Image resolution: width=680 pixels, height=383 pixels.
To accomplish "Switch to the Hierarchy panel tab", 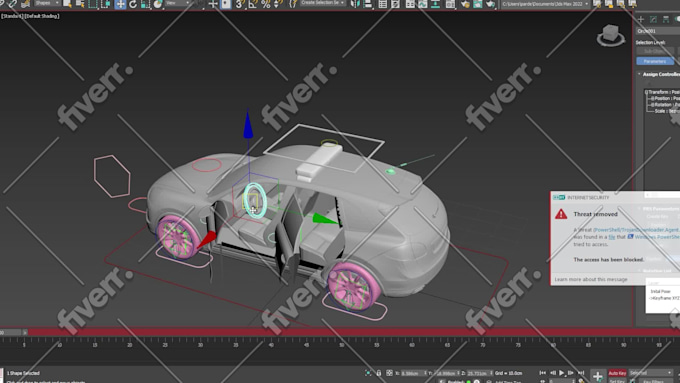I will point(666,19).
